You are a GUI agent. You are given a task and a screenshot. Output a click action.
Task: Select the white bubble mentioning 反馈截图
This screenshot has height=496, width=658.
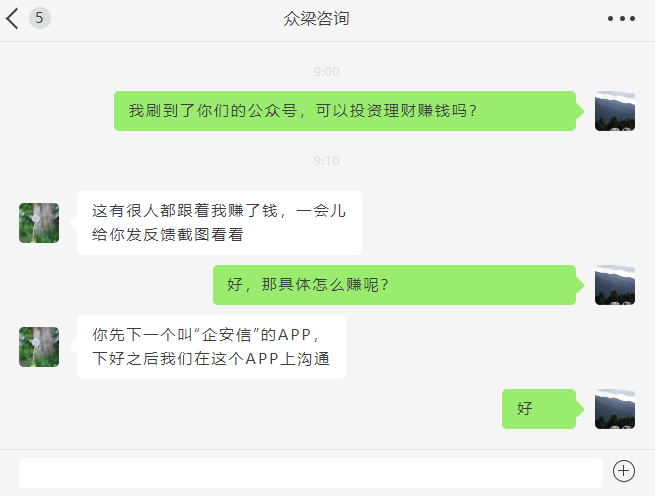click(219, 223)
